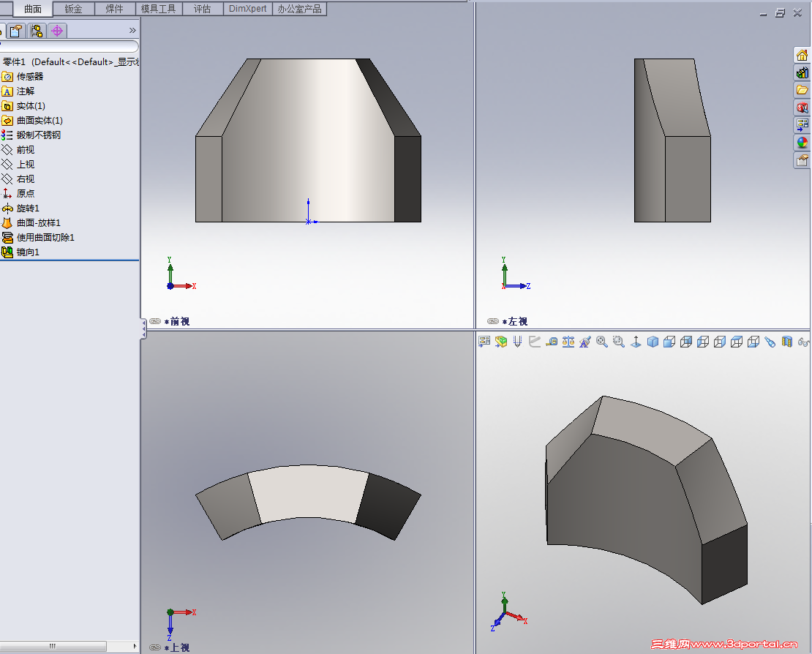812x654 pixels.
Task: Click the first toolbar icon with blue arrow
Action: click(484, 342)
